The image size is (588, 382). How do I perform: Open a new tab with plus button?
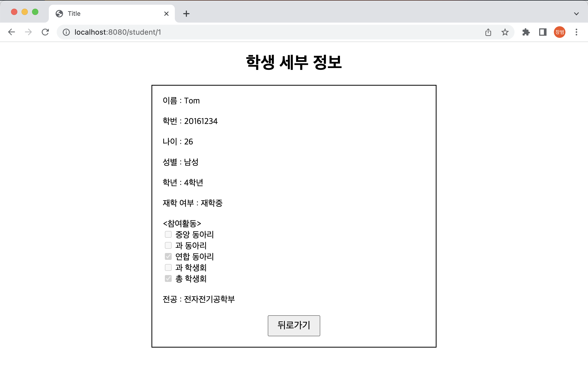pyautogui.click(x=186, y=14)
